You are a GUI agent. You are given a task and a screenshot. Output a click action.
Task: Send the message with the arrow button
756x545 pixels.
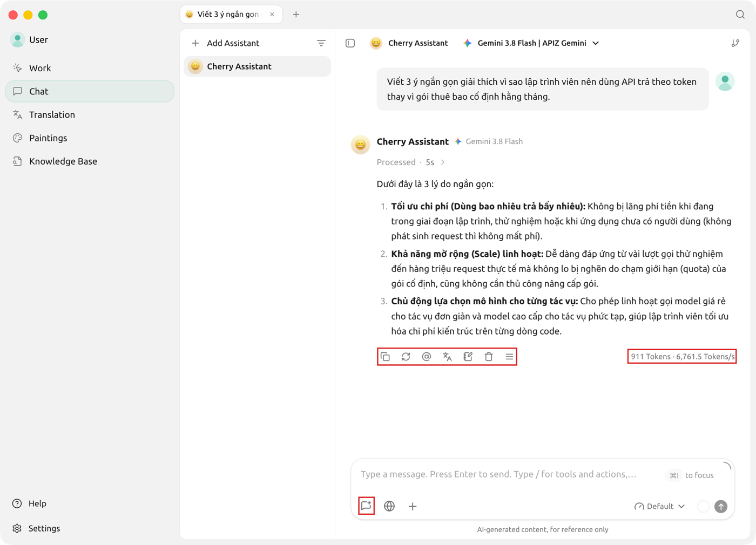click(721, 506)
